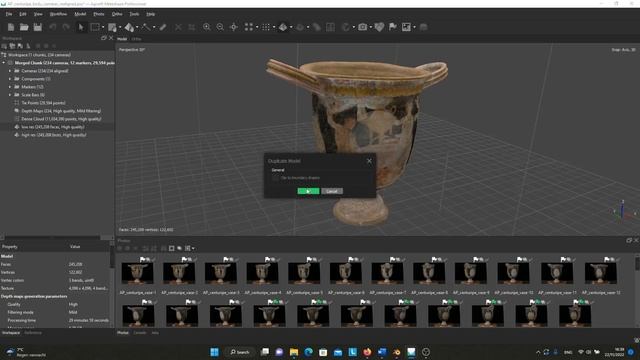Viewport: 640px width, 360px height.
Task: Close the Duplicate Model dialog with X
Action: [369, 161]
